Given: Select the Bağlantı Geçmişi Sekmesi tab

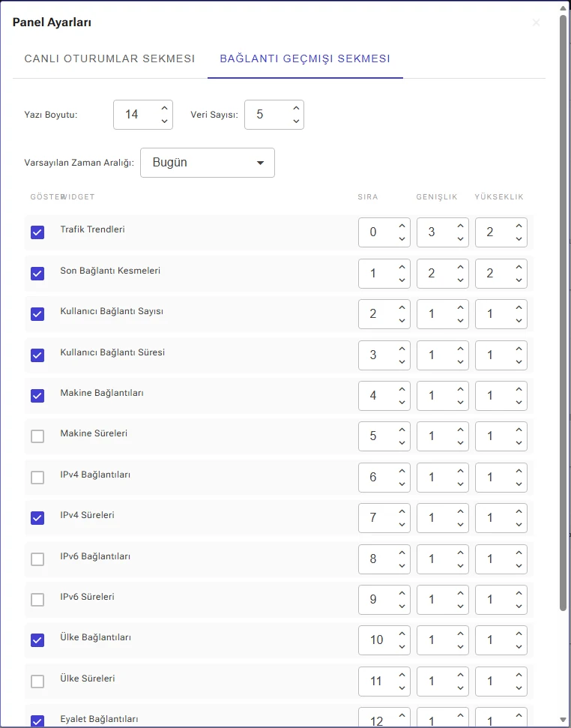Looking at the screenshot, I should [305, 58].
